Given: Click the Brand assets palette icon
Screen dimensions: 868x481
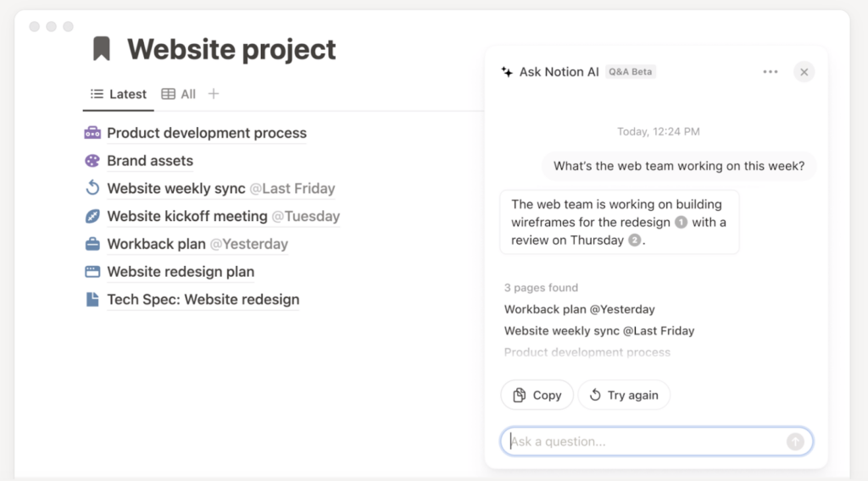Looking at the screenshot, I should click(x=92, y=160).
